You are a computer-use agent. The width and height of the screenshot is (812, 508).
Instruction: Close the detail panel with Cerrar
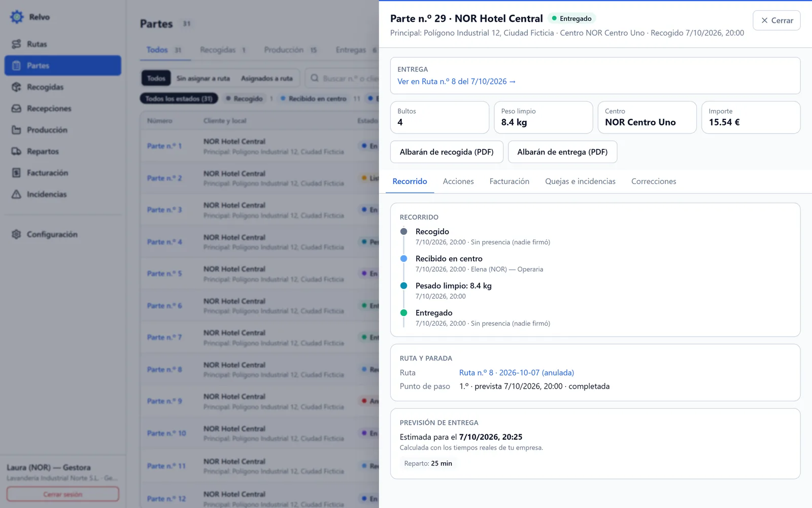point(776,20)
